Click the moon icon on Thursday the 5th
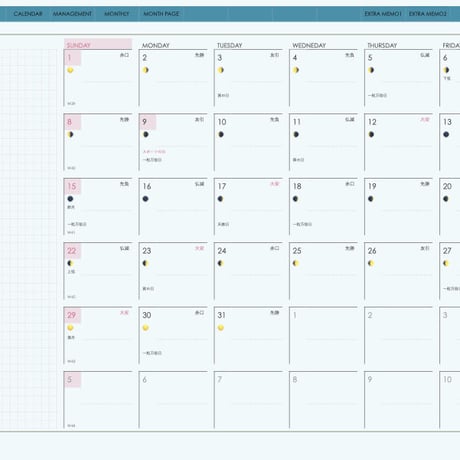 tap(371, 70)
